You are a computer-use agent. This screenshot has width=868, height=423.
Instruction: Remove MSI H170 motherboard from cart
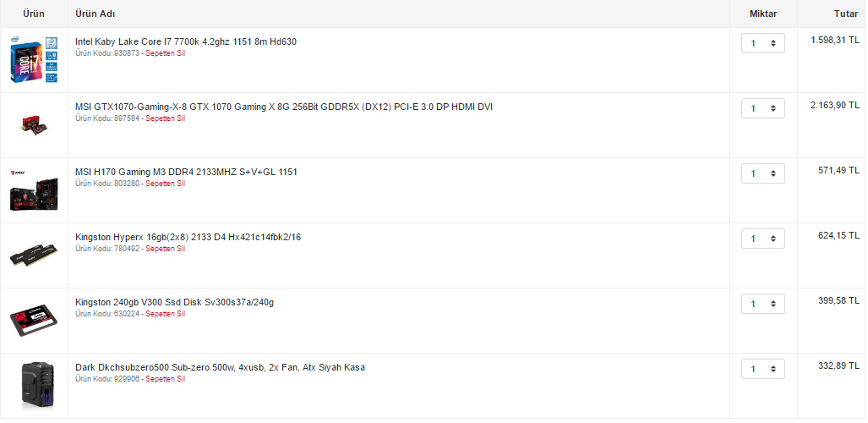click(x=165, y=184)
